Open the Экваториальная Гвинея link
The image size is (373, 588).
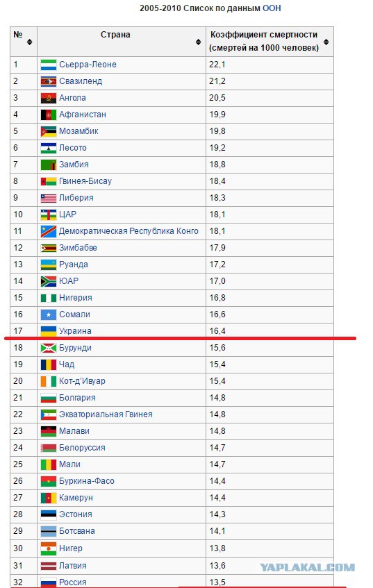click(x=106, y=414)
